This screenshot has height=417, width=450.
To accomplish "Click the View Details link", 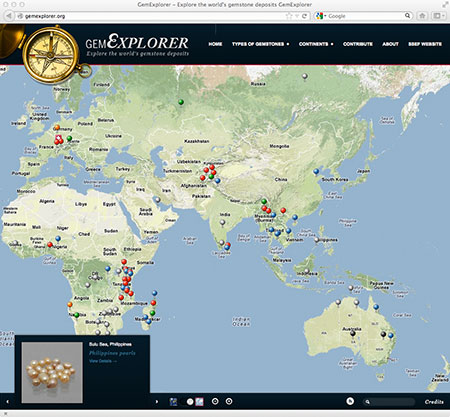I will click(103, 361).
